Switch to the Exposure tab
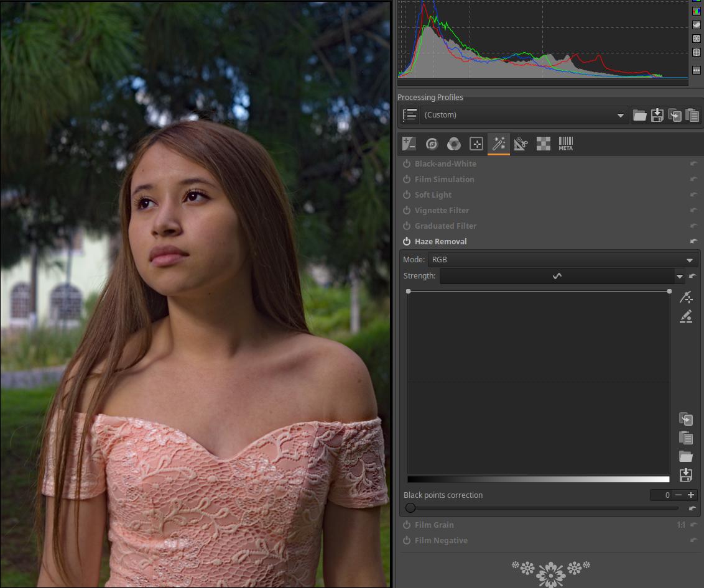The height and width of the screenshot is (588, 704). click(409, 144)
